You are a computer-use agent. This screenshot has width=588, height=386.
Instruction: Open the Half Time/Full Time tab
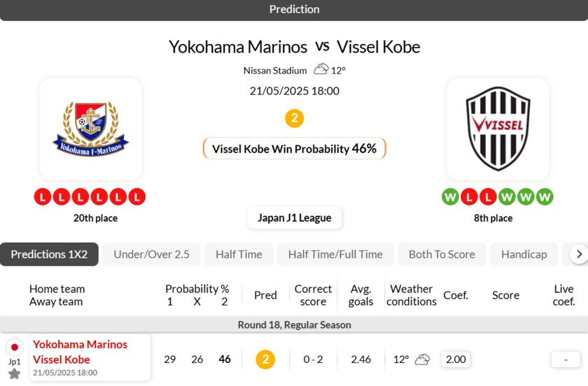coord(335,255)
